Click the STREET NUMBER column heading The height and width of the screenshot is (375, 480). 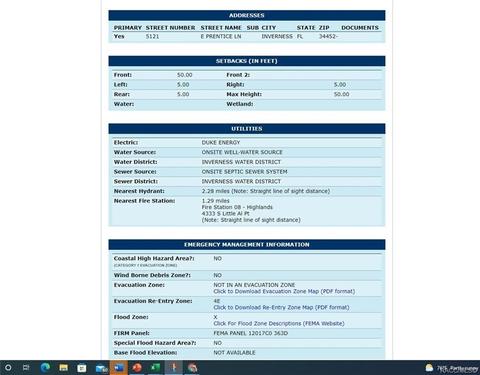(x=170, y=28)
